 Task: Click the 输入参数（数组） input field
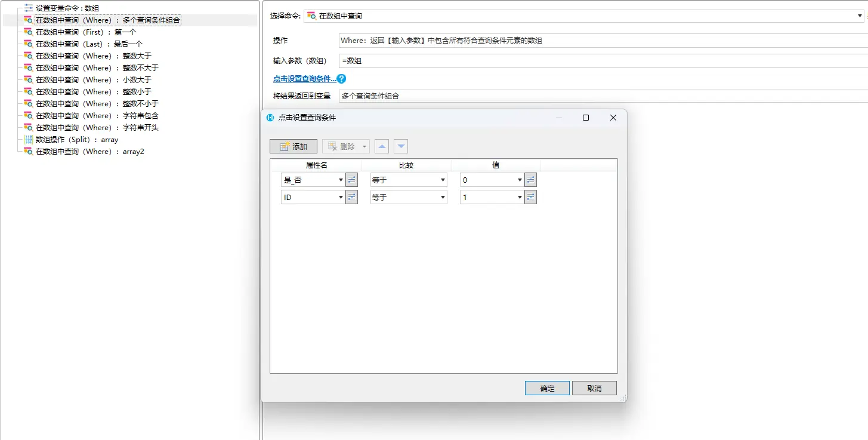(x=603, y=61)
